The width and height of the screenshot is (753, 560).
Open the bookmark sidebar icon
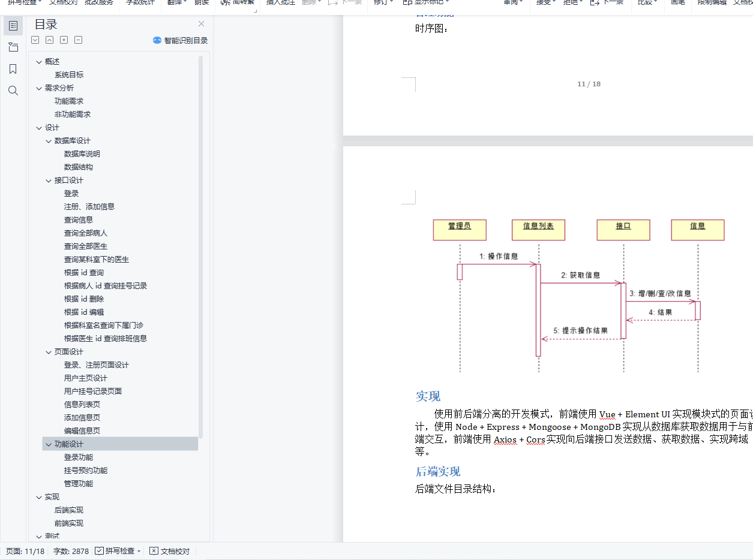tap(13, 69)
